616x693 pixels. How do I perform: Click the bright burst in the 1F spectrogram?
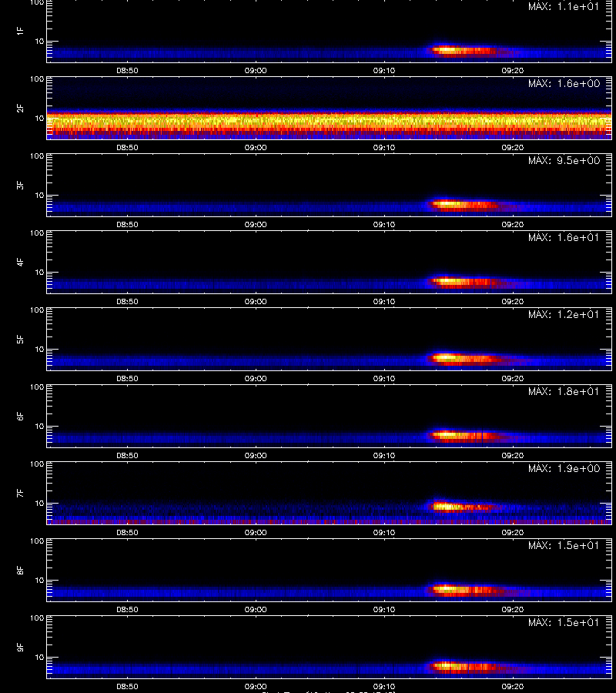tap(462, 50)
